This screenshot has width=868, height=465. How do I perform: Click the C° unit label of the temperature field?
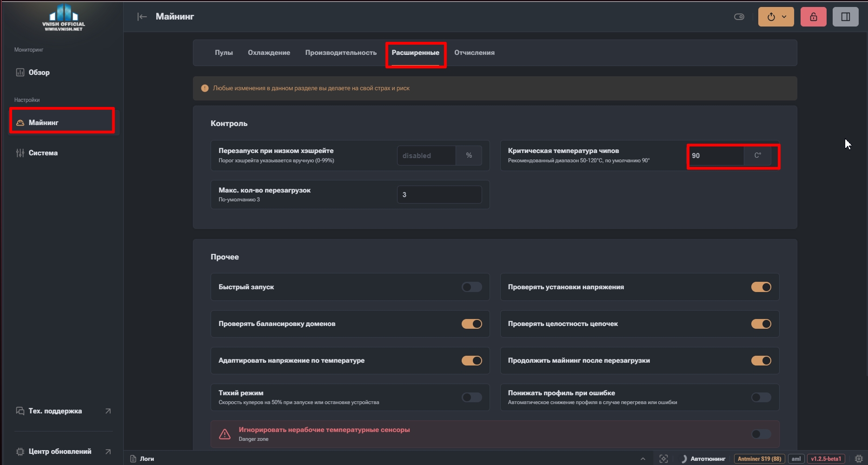pyautogui.click(x=757, y=155)
